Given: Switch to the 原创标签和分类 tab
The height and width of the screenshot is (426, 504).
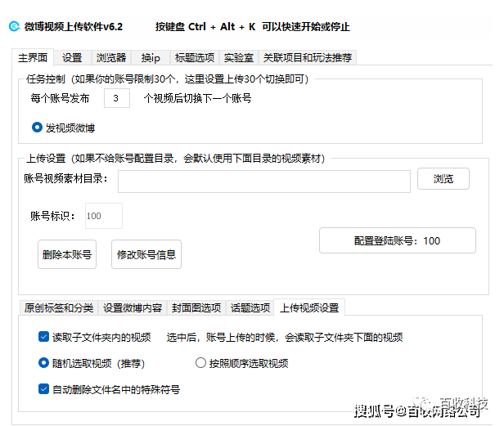Looking at the screenshot, I should pos(59,307).
